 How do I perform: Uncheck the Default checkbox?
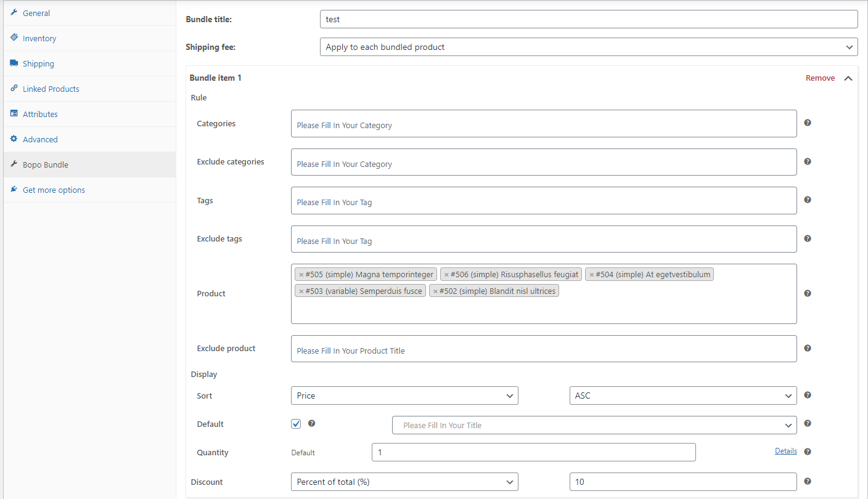point(296,424)
